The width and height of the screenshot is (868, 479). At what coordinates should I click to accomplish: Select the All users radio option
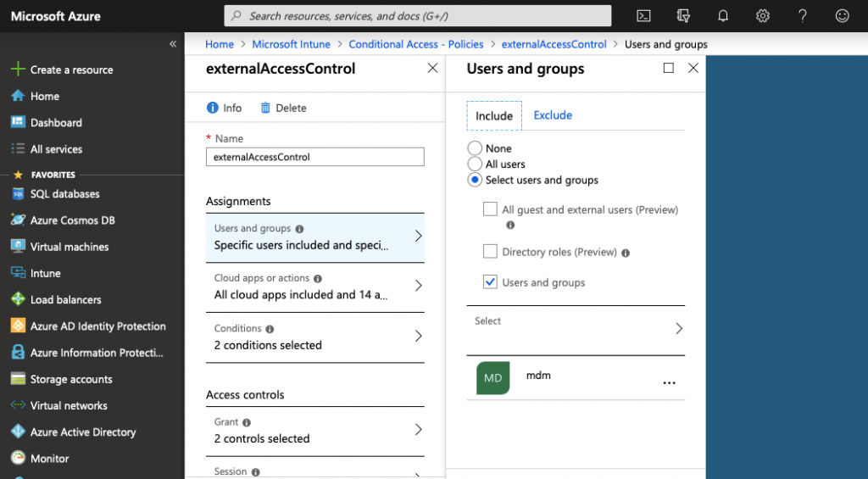pos(476,164)
